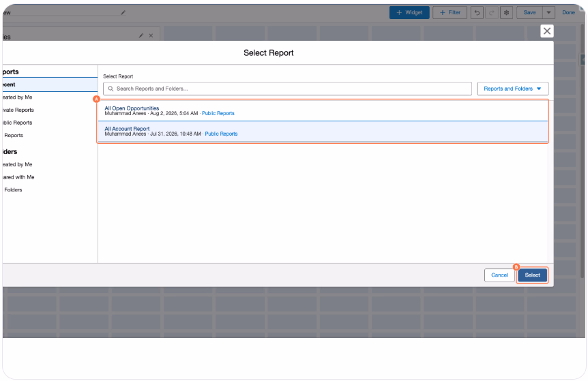Focus the Search Reports and Folders field
The height and width of the screenshot is (381, 588).
[287, 89]
